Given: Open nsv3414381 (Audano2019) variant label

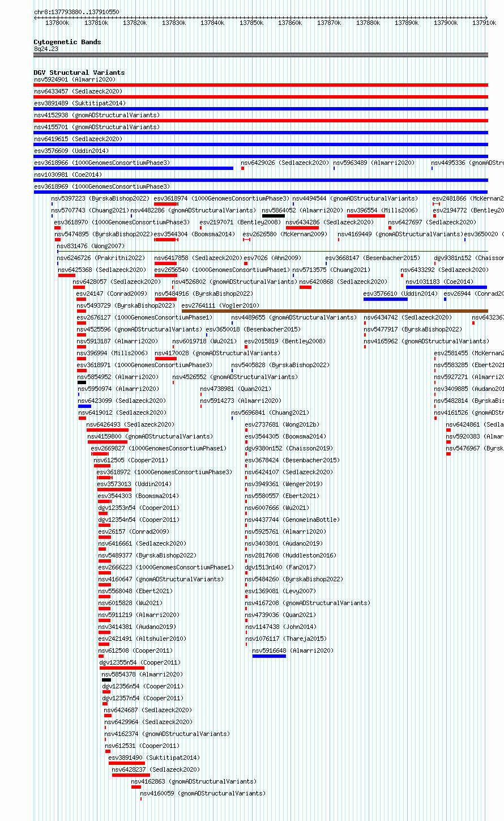Looking at the screenshot, I should tap(137, 627).
